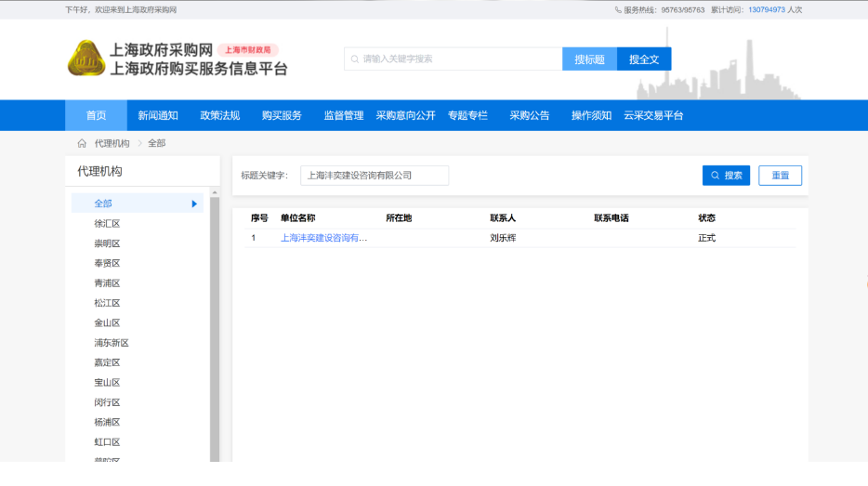The width and height of the screenshot is (868, 486).
Task: Click the 联系人 column header
Action: 503,218
